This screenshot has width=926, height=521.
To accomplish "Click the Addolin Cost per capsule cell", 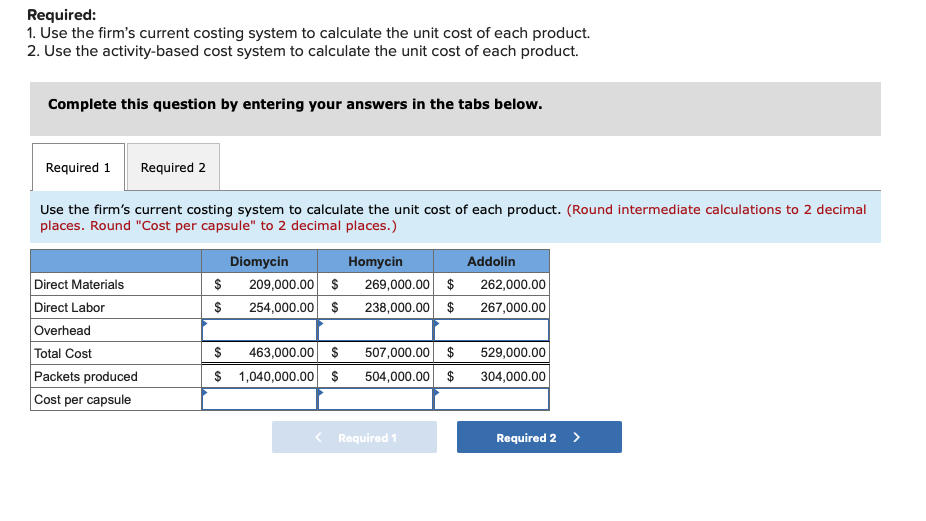I will [x=491, y=399].
